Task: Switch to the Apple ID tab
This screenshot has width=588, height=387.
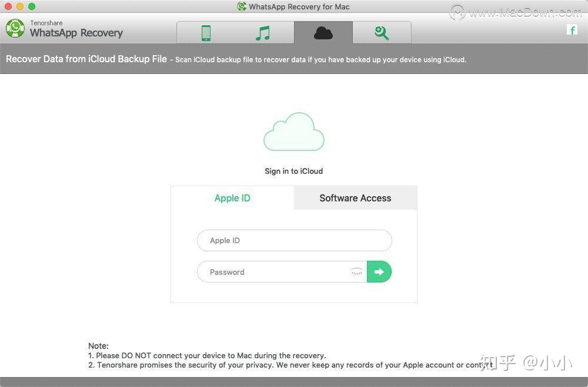Action: [232, 198]
